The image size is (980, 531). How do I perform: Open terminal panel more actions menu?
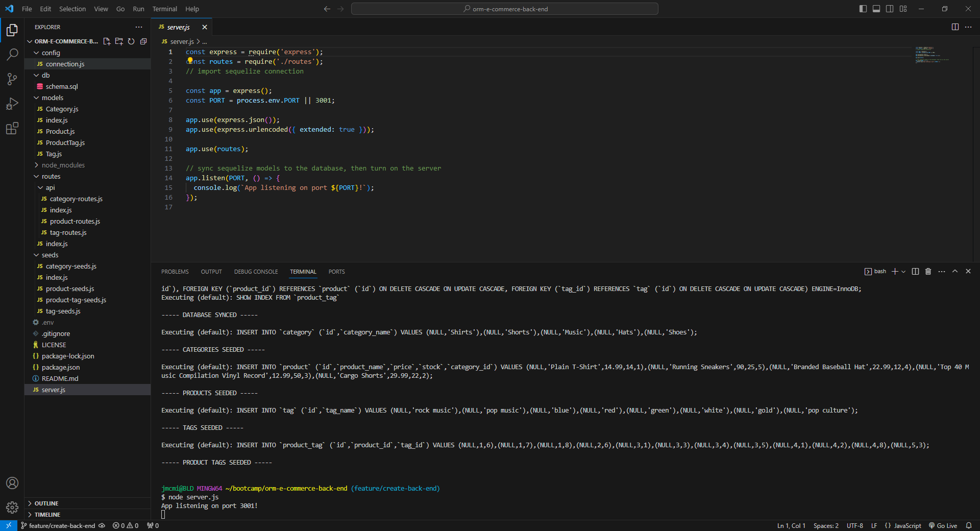pyautogui.click(x=942, y=272)
